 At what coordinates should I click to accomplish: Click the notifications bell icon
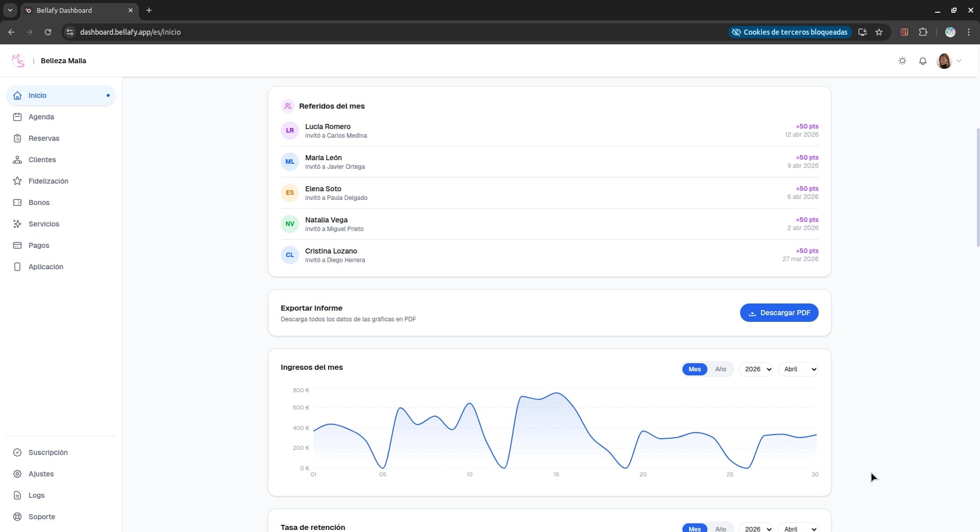point(923,60)
